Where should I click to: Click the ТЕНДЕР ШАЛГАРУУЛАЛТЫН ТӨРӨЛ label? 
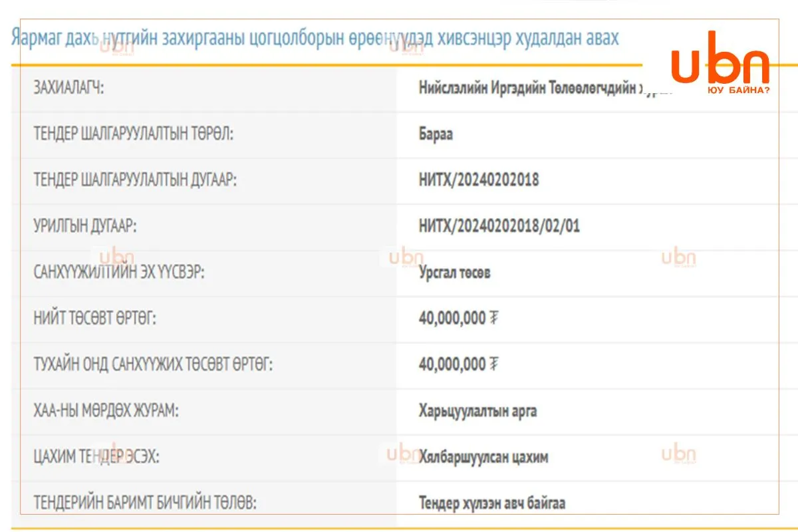coord(134,134)
